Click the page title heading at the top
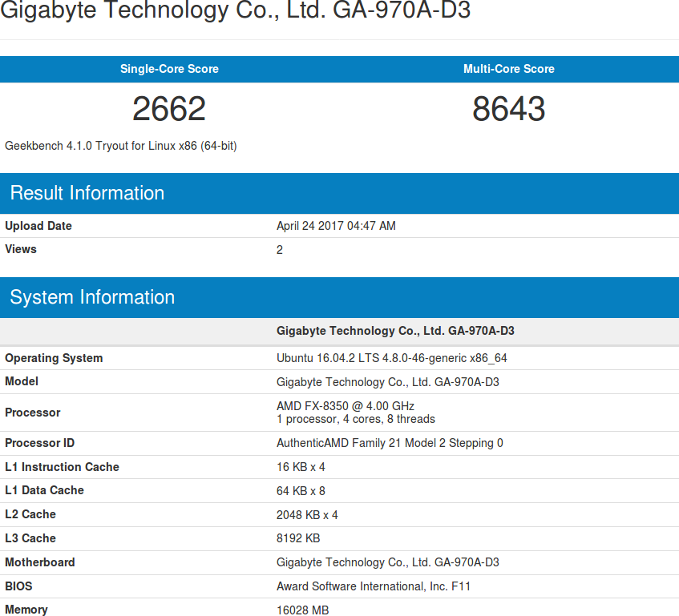The height and width of the screenshot is (616, 679). 235,10
